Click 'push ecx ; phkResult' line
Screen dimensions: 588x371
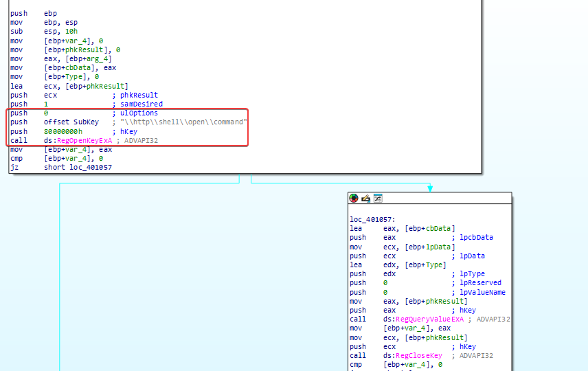(84, 95)
